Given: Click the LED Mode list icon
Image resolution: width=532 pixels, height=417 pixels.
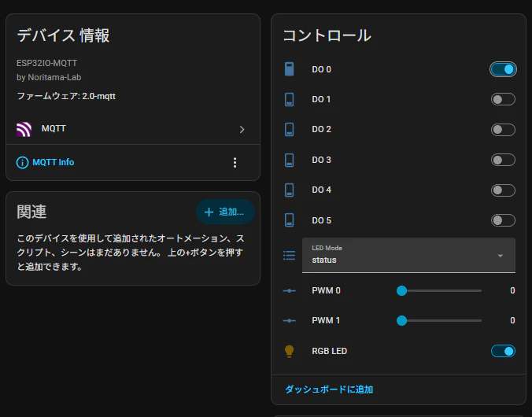Looking at the screenshot, I should pyautogui.click(x=289, y=255).
